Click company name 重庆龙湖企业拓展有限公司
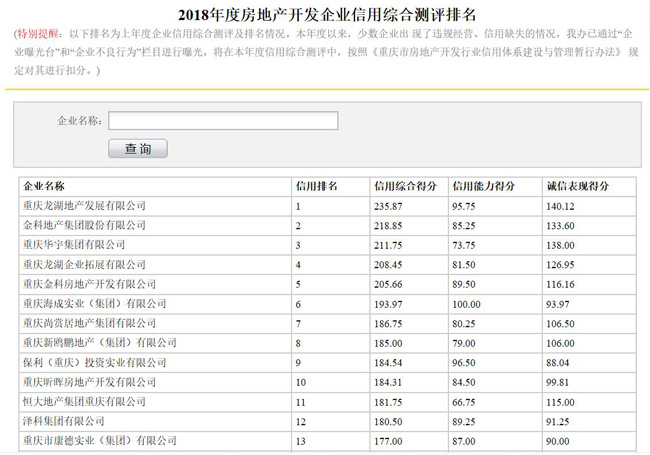The height and width of the screenshot is (455, 650). tap(85, 264)
